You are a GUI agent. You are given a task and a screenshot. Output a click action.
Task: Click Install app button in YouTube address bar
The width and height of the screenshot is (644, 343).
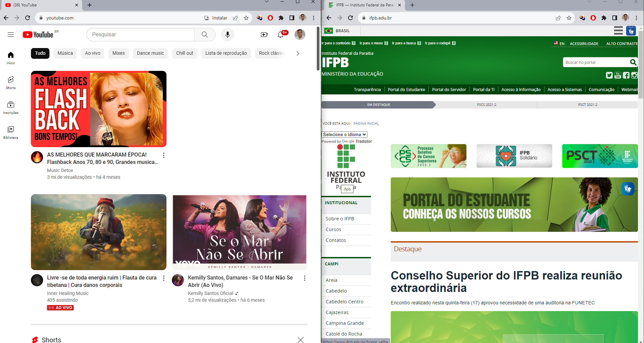pyautogui.click(x=216, y=18)
